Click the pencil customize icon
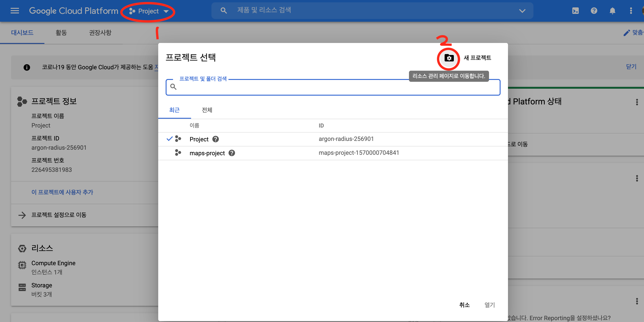The height and width of the screenshot is (322, 644). (626, 33)
